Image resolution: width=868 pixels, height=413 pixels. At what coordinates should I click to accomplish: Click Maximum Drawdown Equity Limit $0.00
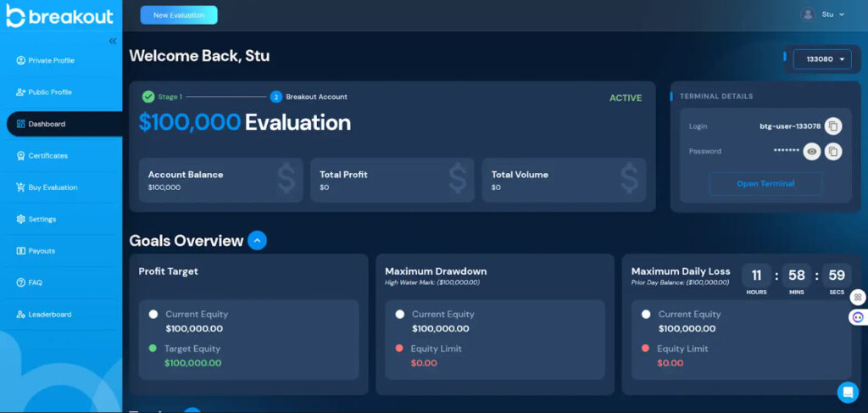[424, 363]
